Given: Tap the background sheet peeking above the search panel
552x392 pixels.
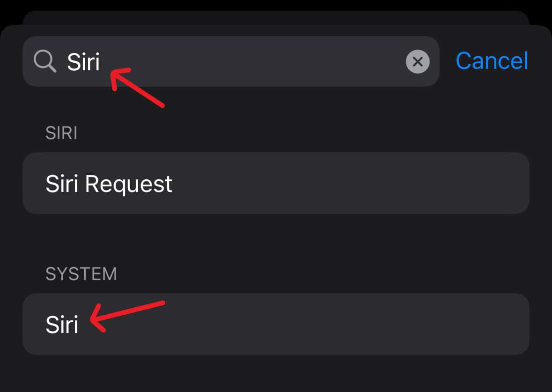Looking at the screenshot, I should pos(276,18).
